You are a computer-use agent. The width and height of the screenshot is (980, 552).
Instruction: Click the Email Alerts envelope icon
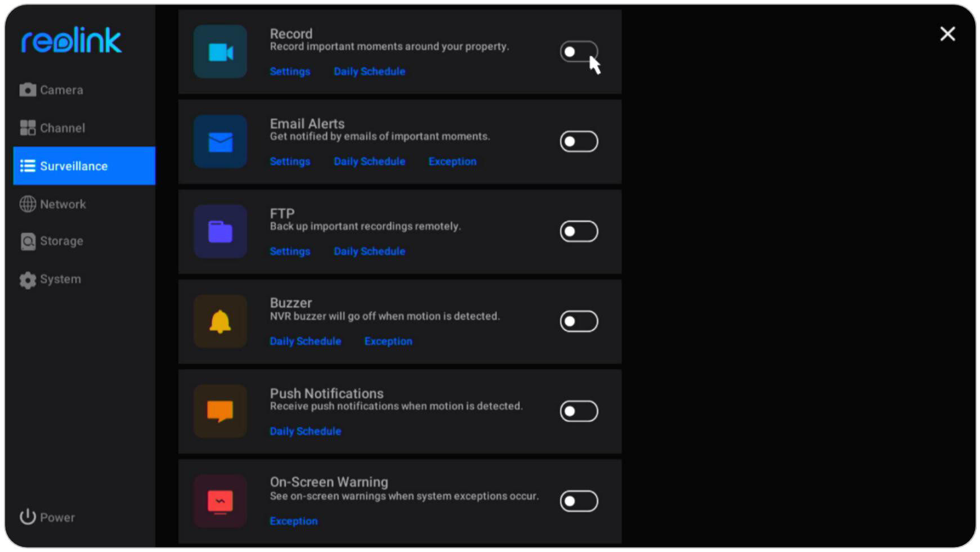(x=220, y=142)
